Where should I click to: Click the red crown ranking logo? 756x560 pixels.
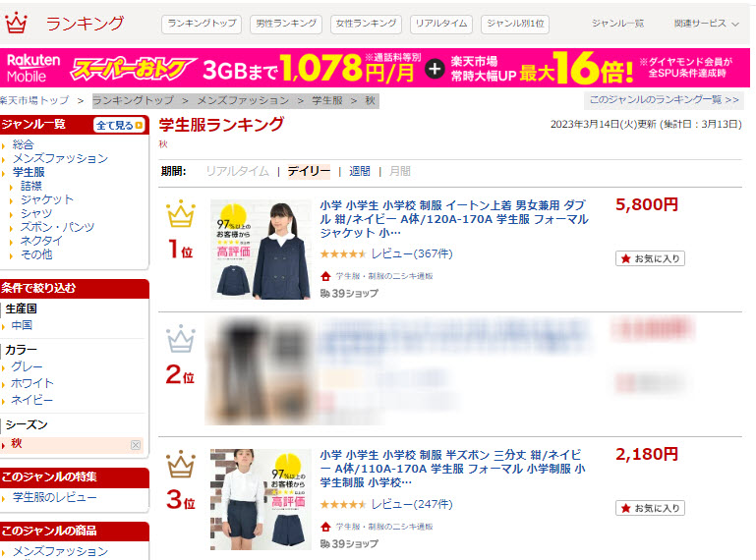16,23
